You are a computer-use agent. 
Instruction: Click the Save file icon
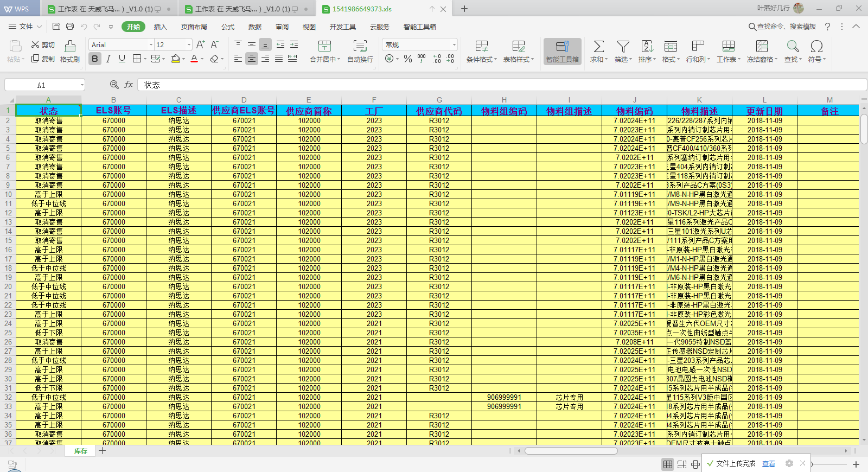click(56, 26)
